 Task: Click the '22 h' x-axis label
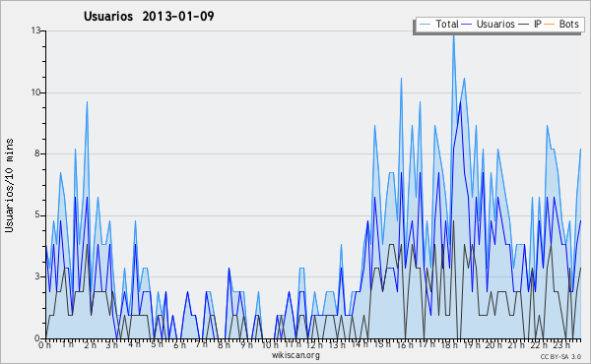(x=538, y=345)
